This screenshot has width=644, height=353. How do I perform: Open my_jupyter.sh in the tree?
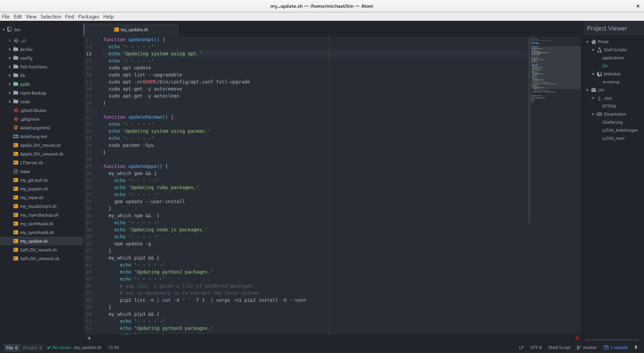[x=34, y=189]
